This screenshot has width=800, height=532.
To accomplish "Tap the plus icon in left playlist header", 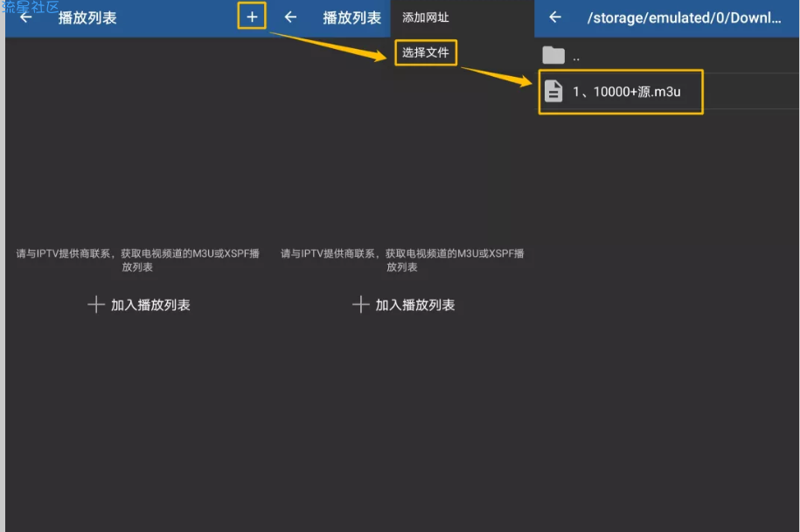I will [x=252, y=17].
